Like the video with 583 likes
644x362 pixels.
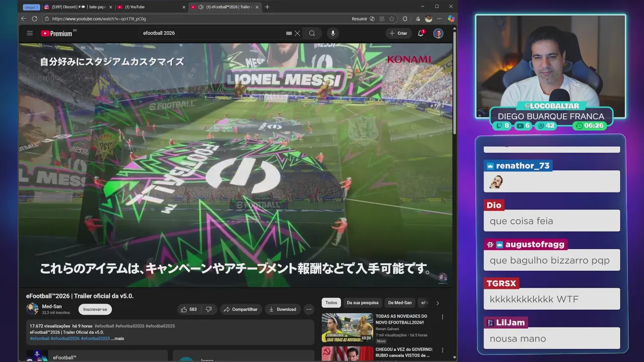pyautogui.click(x=189, y=309)
